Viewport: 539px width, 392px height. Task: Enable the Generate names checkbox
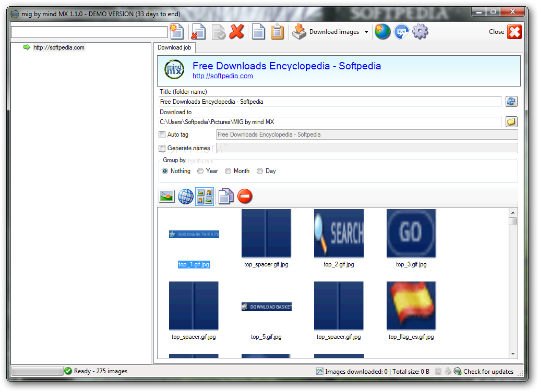pyautogui.click(x=162, y=148)
